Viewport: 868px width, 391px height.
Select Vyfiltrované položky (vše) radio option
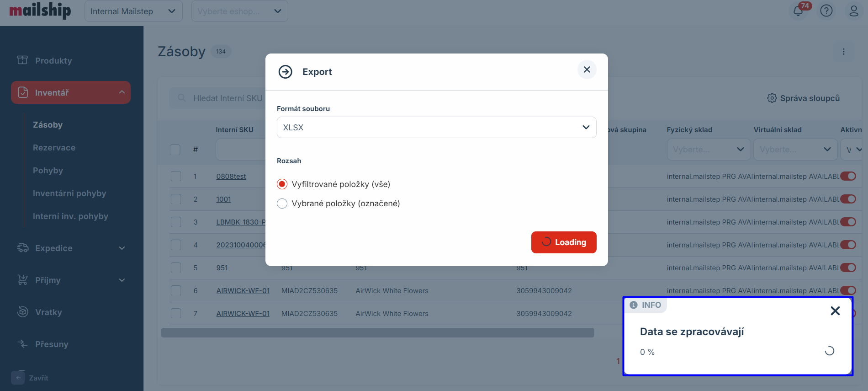282,184
